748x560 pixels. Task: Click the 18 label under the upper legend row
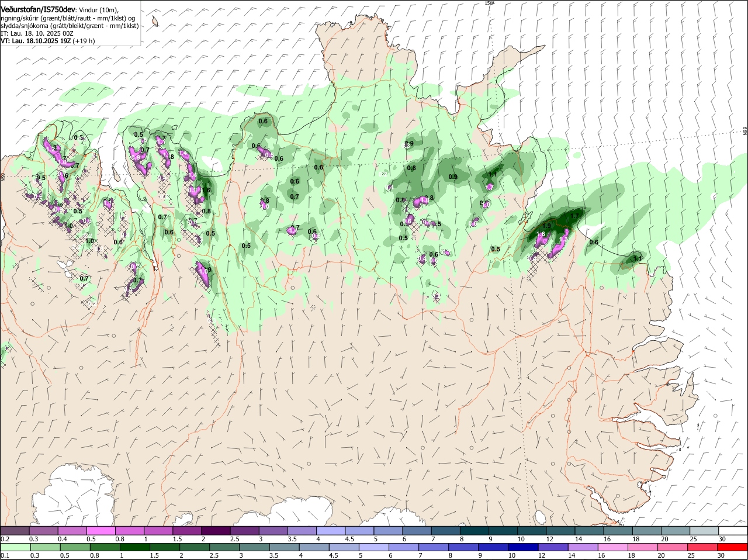tap(636, 539)
